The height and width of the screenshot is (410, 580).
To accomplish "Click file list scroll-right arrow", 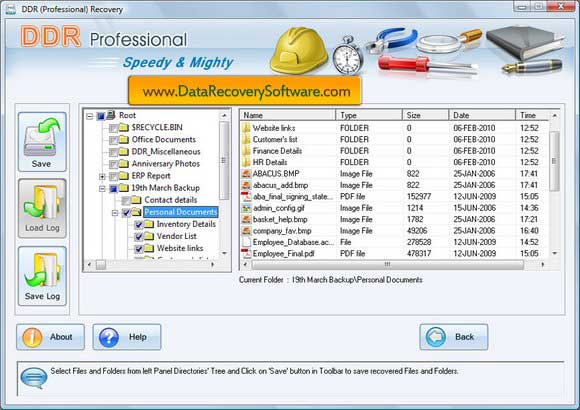I will point(542,265).
